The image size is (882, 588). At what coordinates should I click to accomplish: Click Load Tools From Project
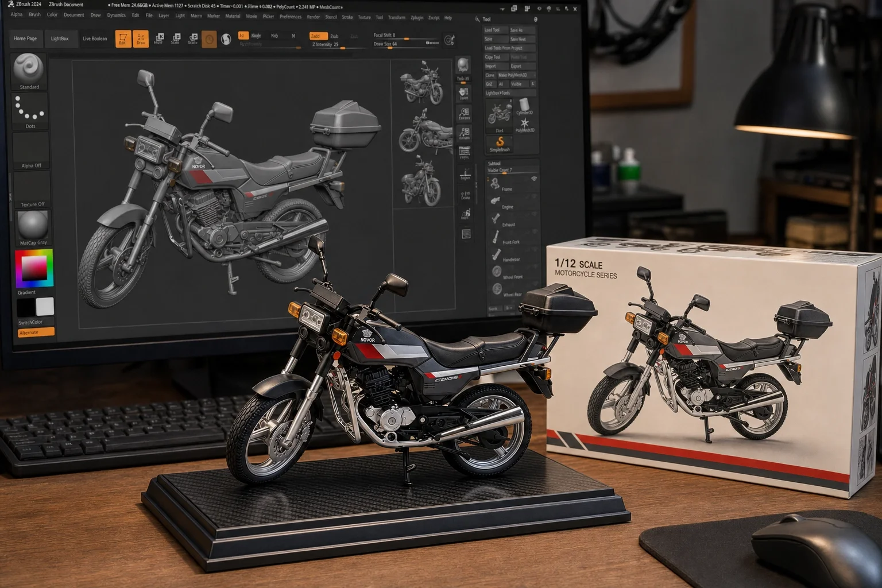pos(509,48)
